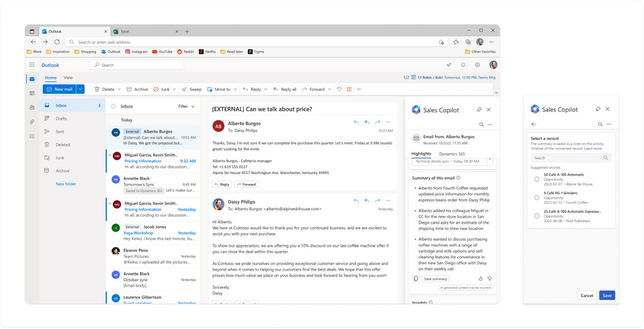Viewport: 644px width, 329px height.
Task: Refresh the browser page
Action: point(57,42)
